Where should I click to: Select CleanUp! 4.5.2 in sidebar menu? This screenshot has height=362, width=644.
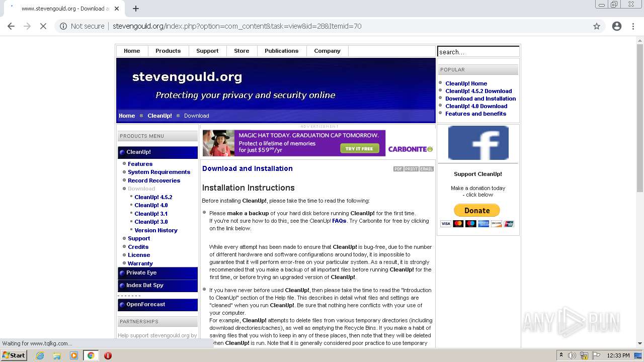pos(153,197)
